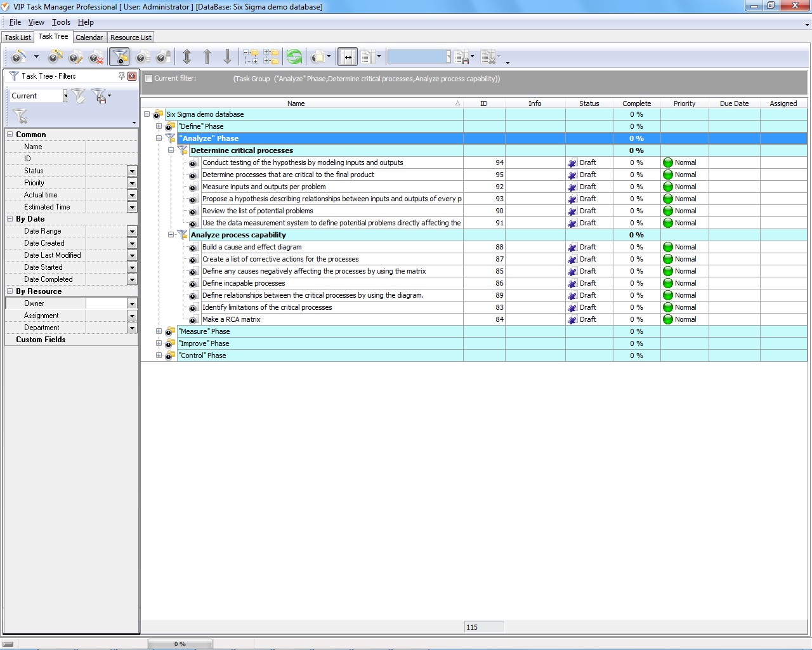This screenshot has height=650, width=812.
Task: Click the Priority column header
Action: 684,103
